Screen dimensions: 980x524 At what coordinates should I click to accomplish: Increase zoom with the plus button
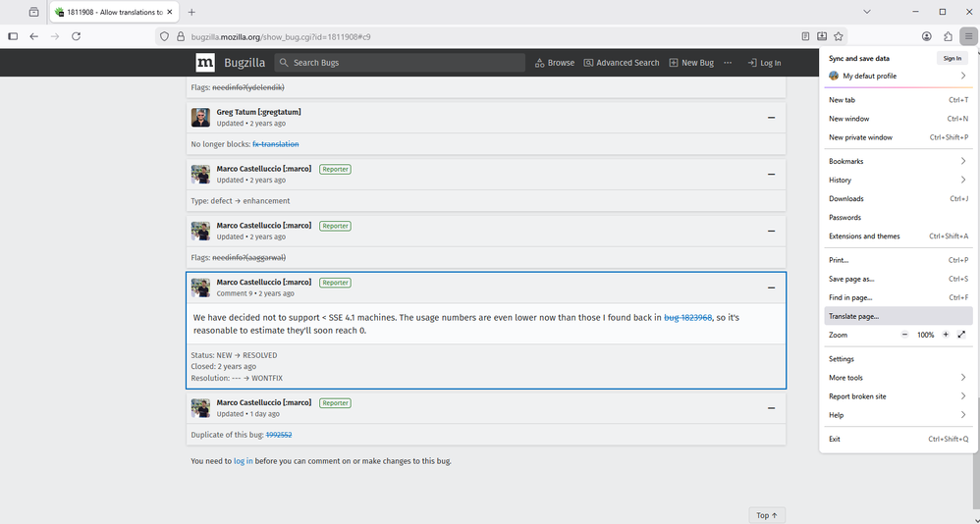coord(946,335)
